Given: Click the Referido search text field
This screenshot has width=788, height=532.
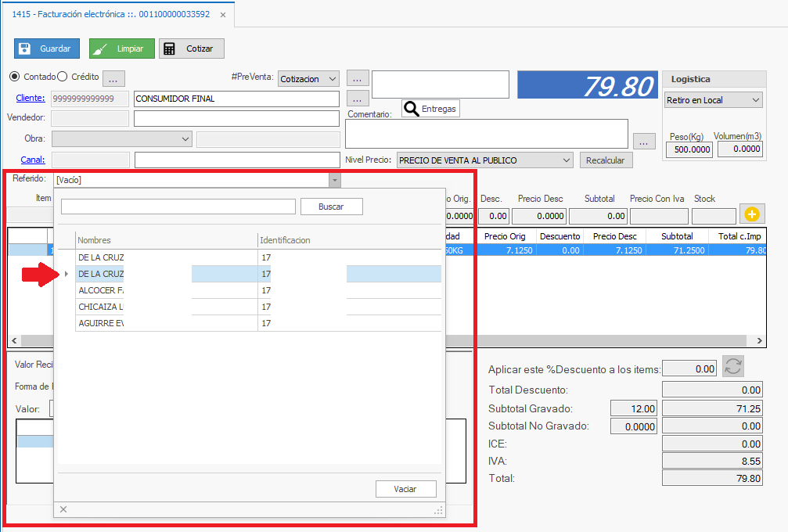Looking at the screenshot, I should pyautogui.click(x=178, y=207).
